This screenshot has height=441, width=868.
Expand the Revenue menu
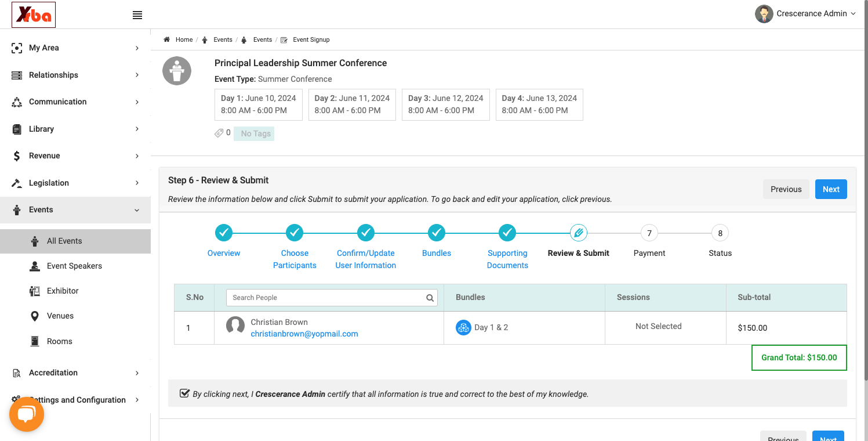click(75, 156)
